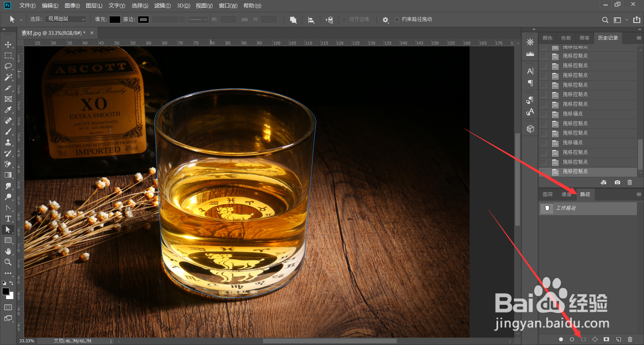The height and width of the screenshot is (345, 644).
Task: Toggle Quick Mask mode
Action: [x=8, y=307]
